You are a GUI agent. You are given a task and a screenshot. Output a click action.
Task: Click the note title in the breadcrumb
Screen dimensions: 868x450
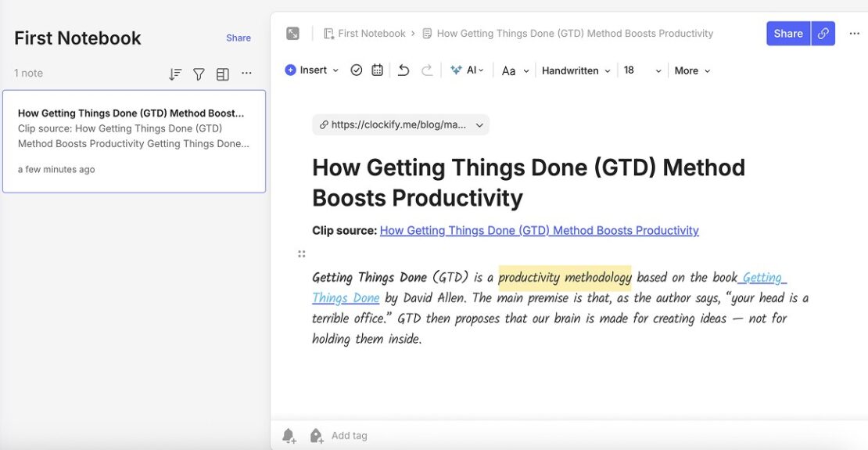(x=576, y=33)
